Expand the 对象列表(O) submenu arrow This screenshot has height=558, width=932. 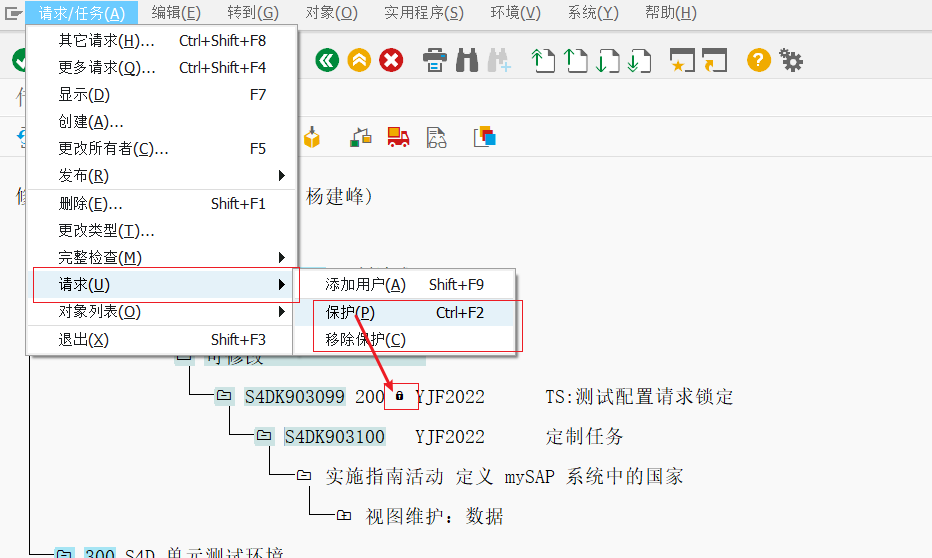(282, 311)
